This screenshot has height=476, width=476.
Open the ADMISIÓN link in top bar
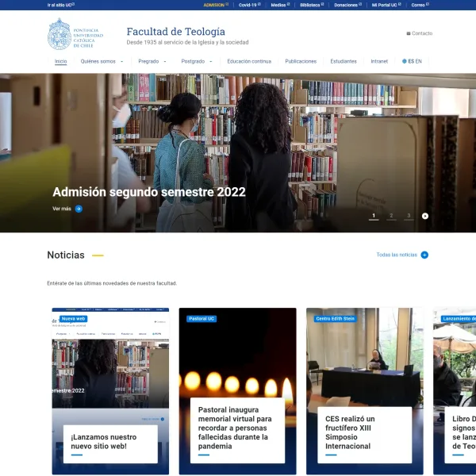[x=216, y=5]
